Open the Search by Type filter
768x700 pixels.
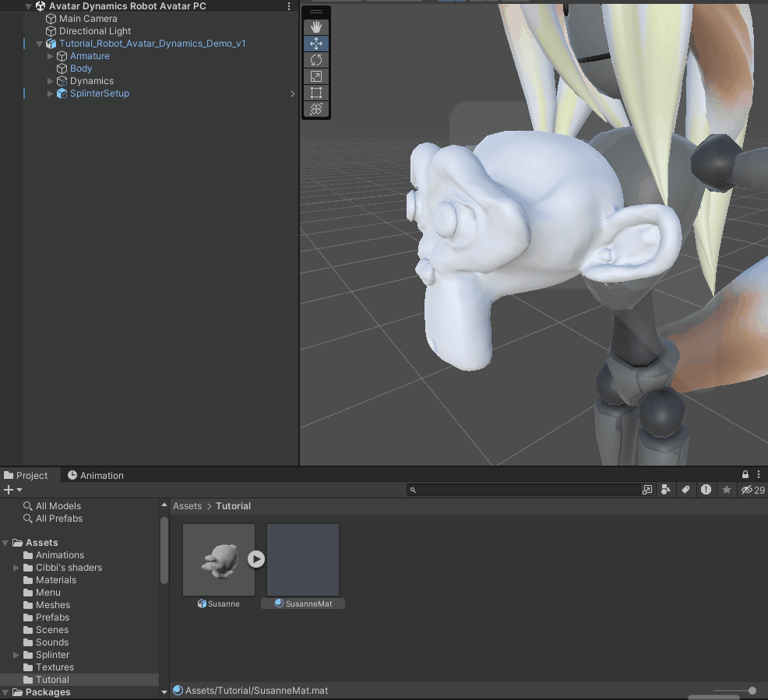[666, 490]
